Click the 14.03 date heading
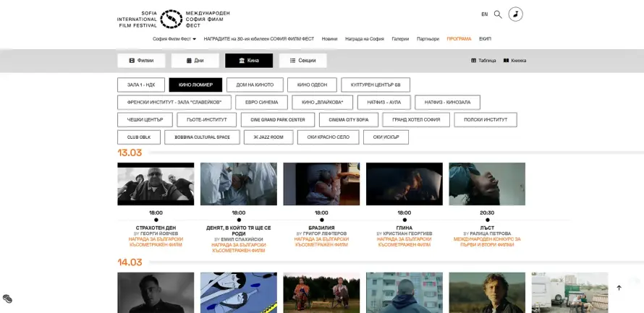The height and width of the screenshot is (313, 644). (x=130, y=262)
